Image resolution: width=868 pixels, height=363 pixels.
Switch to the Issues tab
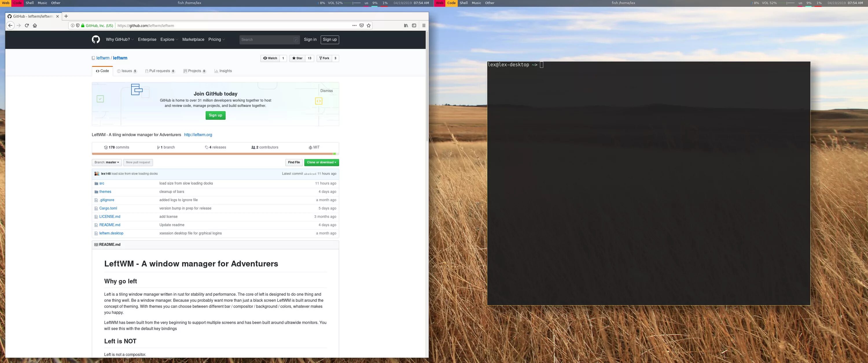pos(127,71)
